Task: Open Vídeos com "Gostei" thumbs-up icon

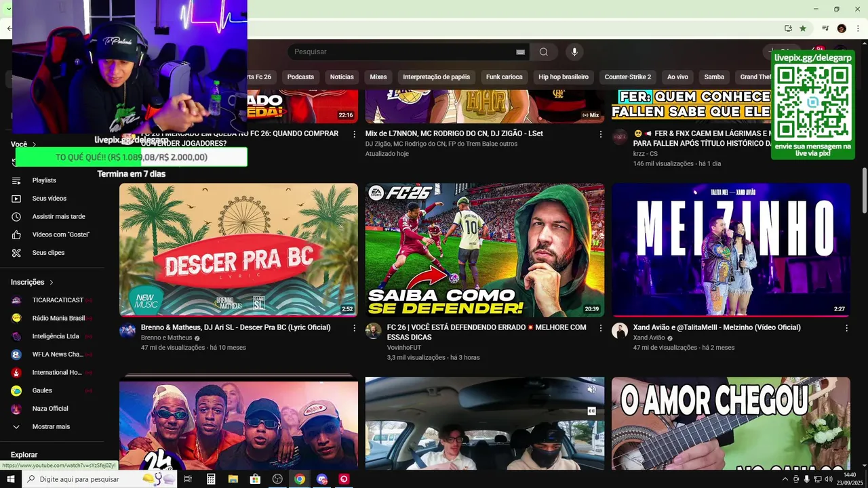Action: [x=16, y=235]
